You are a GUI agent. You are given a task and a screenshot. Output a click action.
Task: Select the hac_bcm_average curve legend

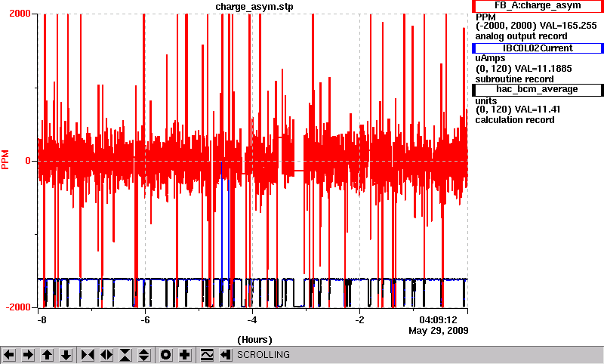tap(538, 89)
